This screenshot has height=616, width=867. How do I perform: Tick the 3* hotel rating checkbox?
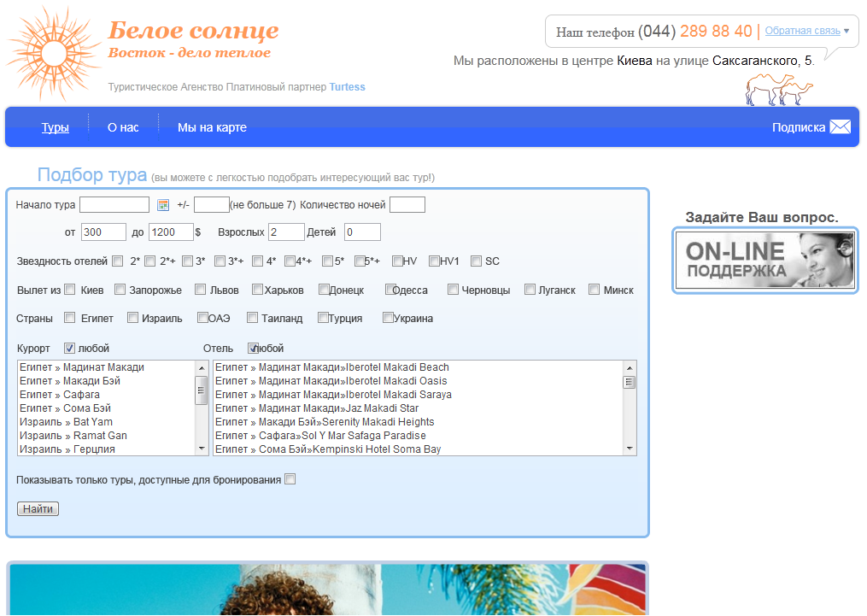(x=187, y=261)
